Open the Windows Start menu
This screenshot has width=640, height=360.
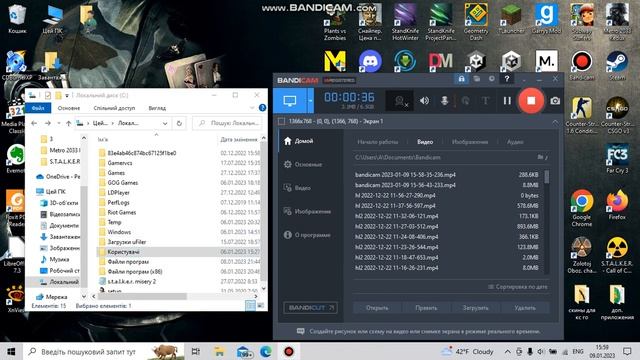tap(11, 351)
